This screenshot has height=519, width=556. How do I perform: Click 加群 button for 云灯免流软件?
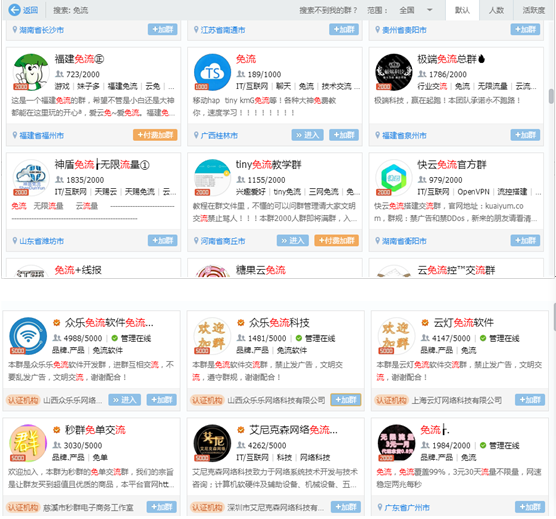tap(530, 400)
